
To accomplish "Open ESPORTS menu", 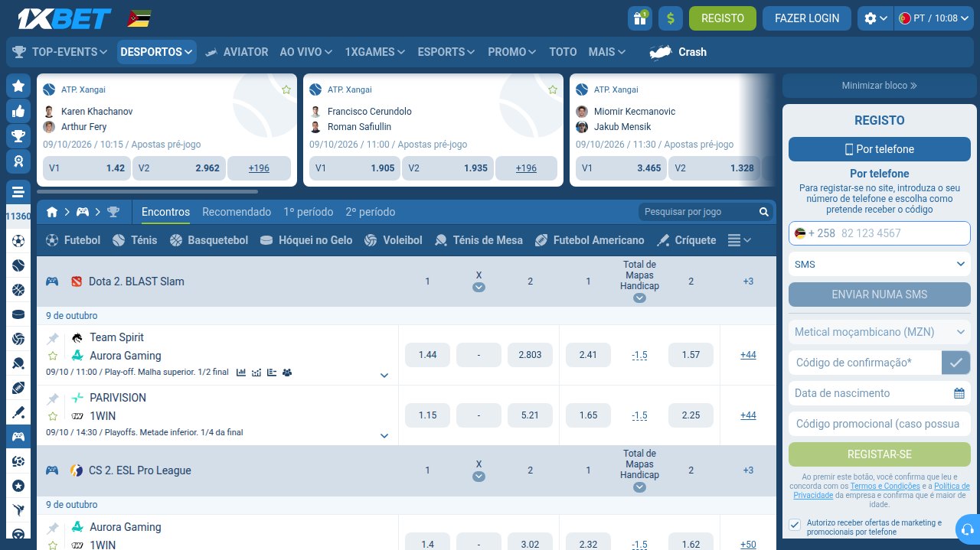I will (447, 52).
